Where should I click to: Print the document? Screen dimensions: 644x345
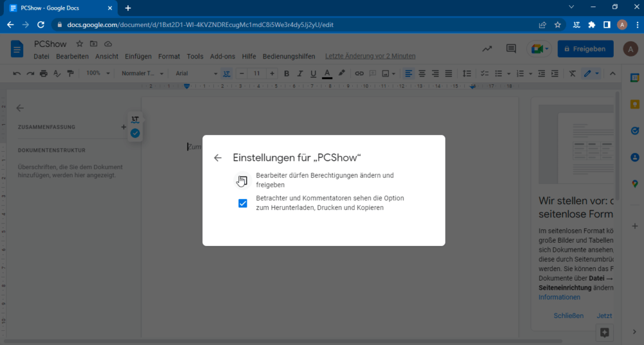(44, 73)
